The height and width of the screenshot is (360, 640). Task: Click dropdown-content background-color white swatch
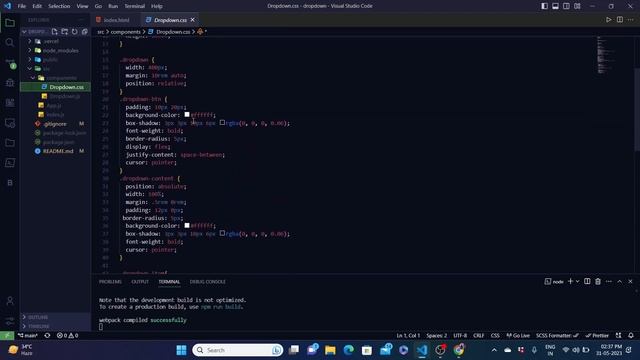(x=187, y=225)
